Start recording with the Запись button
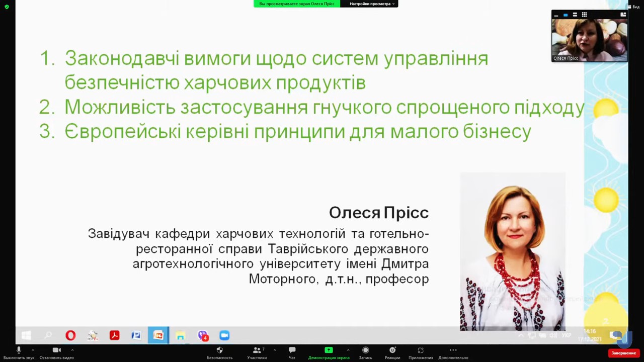The image size is (644, 362). pyautogui.click(x=365, y=353)
